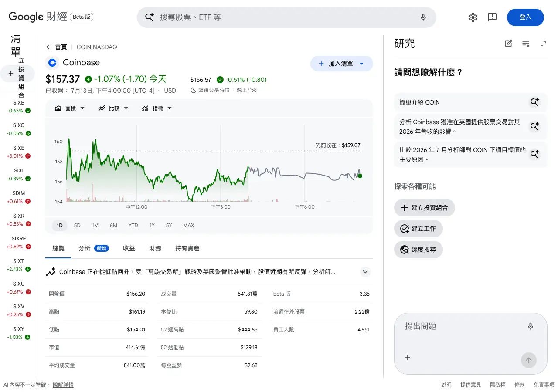Screen dimensions: 558x392
Task: Select the 1Y time range
Action: point(152,226)
